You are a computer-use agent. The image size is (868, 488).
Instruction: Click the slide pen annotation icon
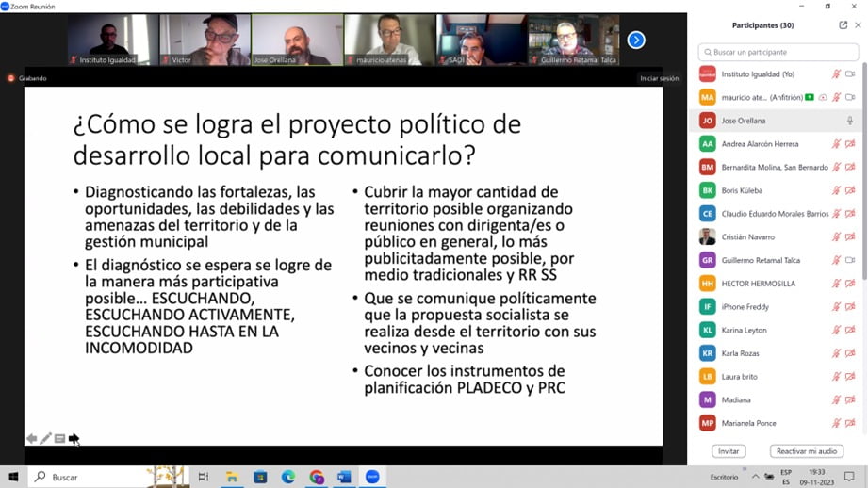[45, 439]
